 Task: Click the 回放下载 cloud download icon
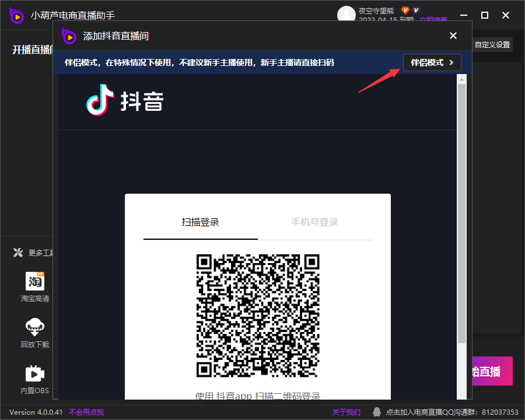35,327
